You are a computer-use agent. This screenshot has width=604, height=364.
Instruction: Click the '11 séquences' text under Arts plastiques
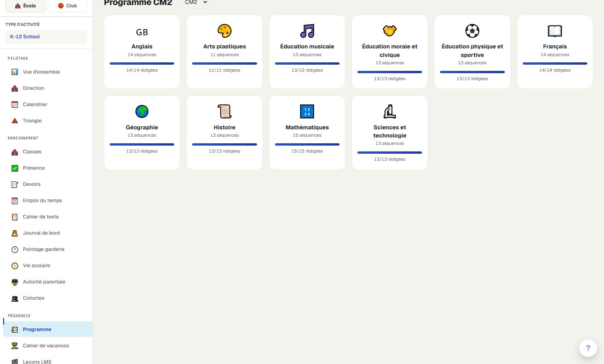point(225,55)
